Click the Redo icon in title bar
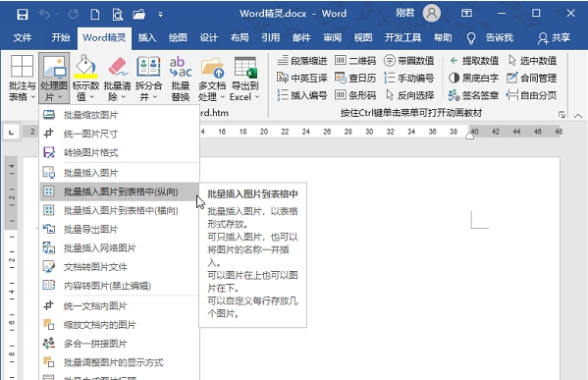 pyautogui.click(x=74, y=15)
